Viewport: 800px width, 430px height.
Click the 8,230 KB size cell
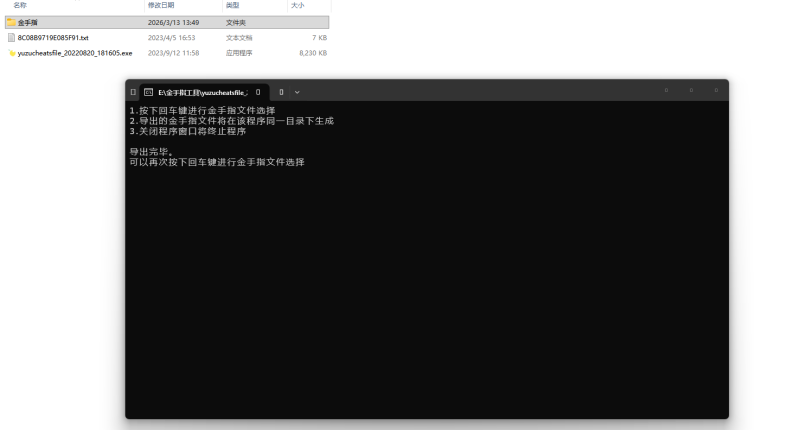pos(313,53)
